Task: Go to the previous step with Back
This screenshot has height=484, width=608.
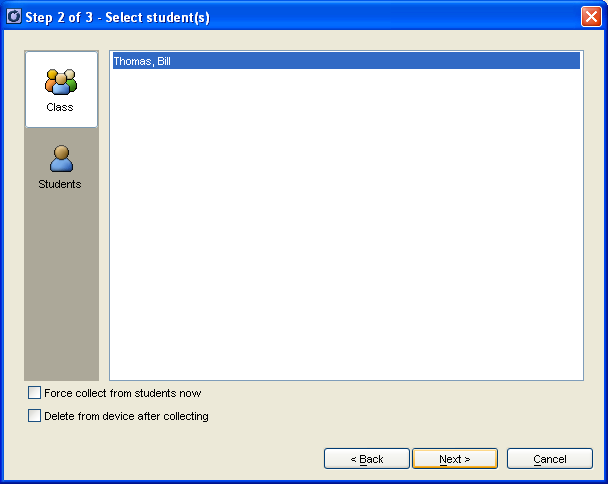Action: coord(366,459)
